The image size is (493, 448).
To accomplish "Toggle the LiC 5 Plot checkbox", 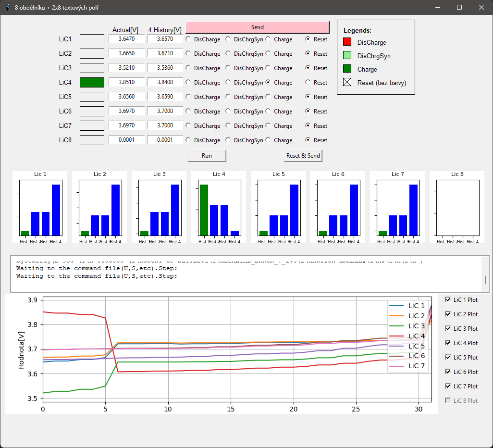I will pyautogui.click(x=447, y=357).
